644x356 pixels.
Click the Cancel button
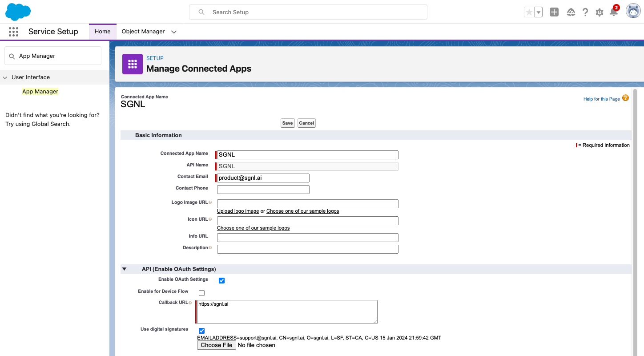306,123
